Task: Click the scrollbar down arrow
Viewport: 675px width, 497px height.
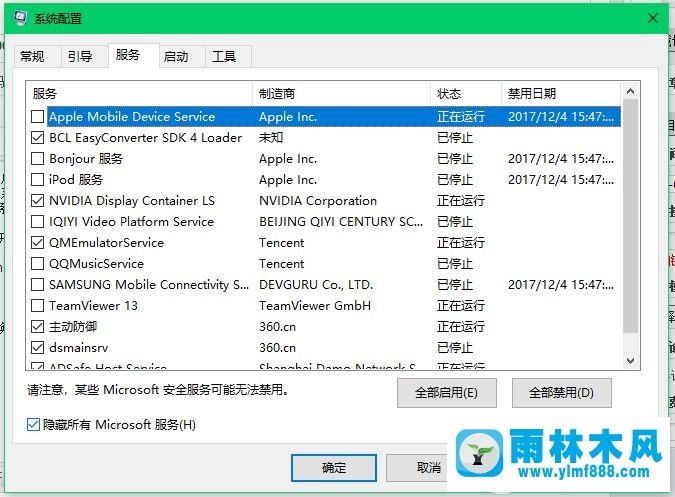Action: (x=631, y=361)
